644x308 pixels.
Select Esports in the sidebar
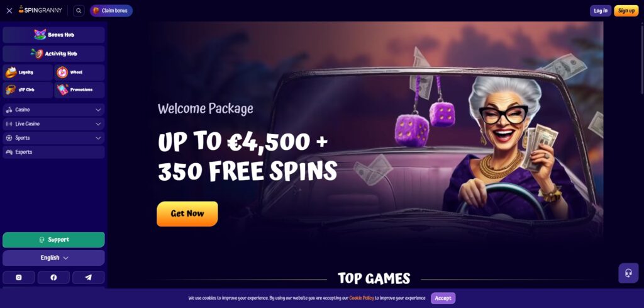click(x=53, y=152)
